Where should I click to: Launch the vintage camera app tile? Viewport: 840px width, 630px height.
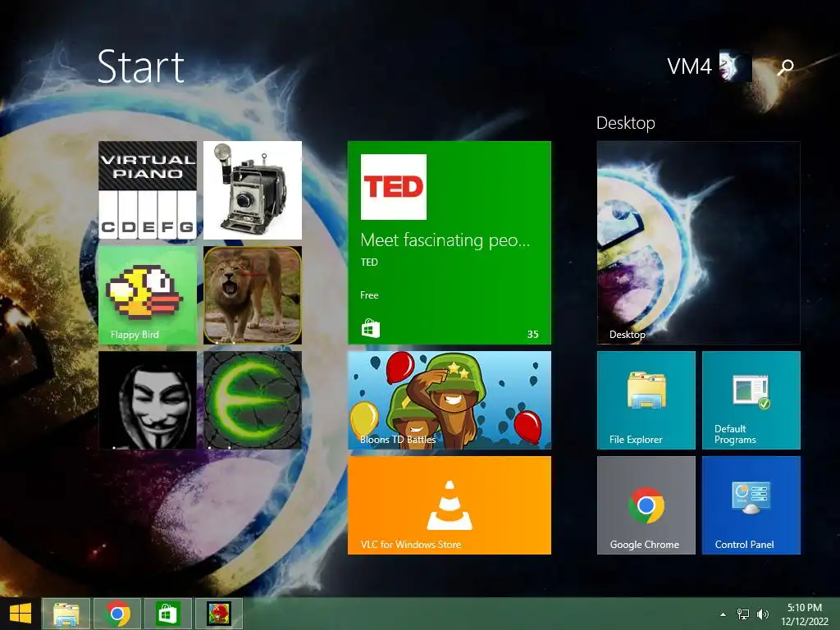[253, 190]
